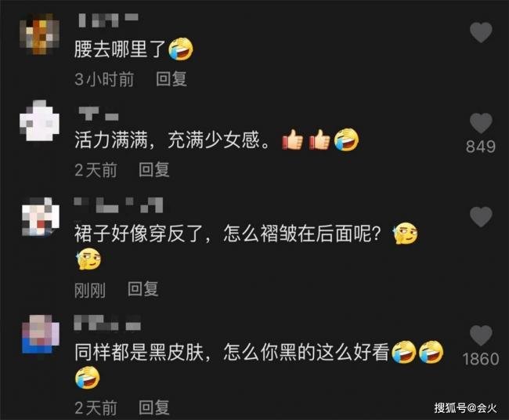
Task: Tap the '搜狐号@会火' watermark
Action: click(466, 407)
